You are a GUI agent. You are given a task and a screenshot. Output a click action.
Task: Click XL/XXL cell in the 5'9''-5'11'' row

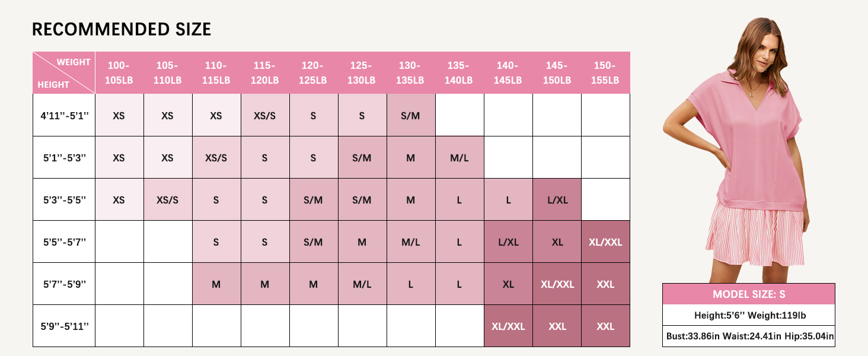(508, 326)
